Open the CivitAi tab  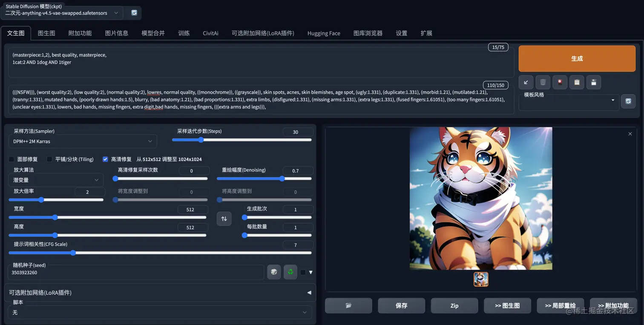pyautogui.click(x=210, y=33)
